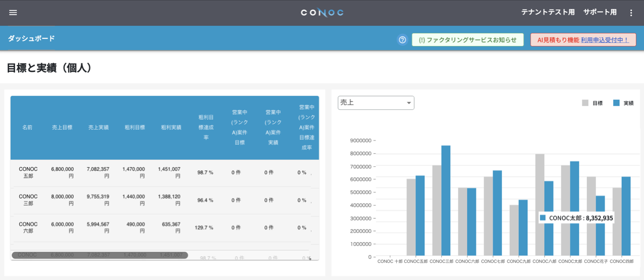Viewport: 644px width, 280px height.
Task: Click the 129.7 % achievement cell
Action: [204, 227]
